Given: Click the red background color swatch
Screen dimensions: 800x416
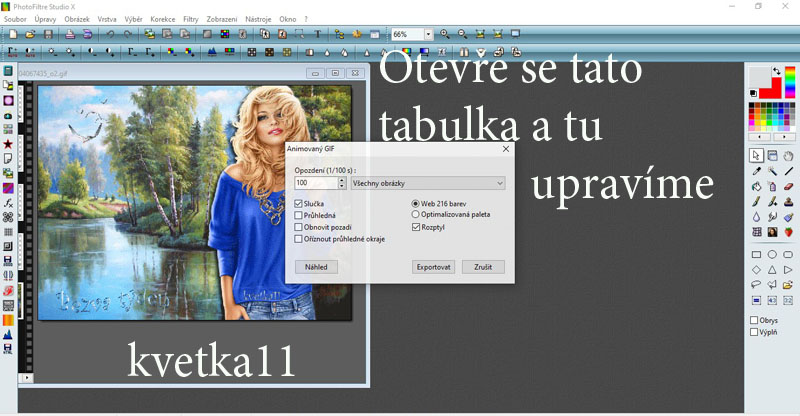Looking at the screenshot, I should tap(774, 92).
